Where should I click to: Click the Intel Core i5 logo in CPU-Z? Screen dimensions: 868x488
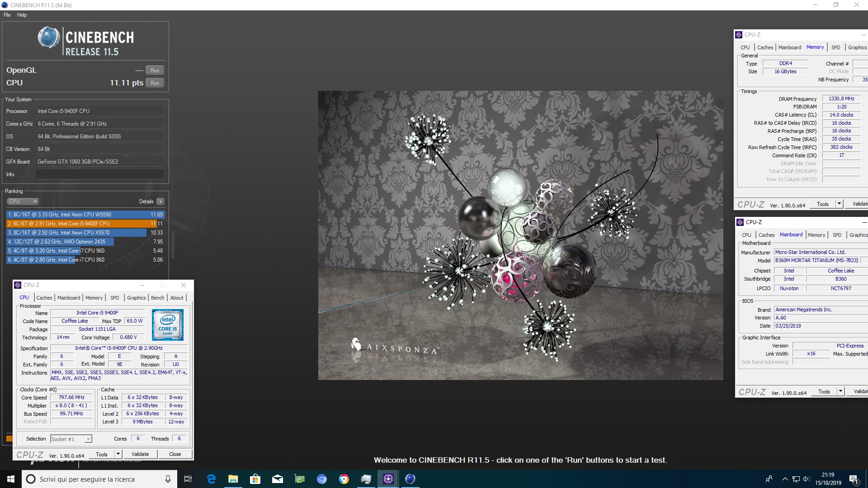168,325
